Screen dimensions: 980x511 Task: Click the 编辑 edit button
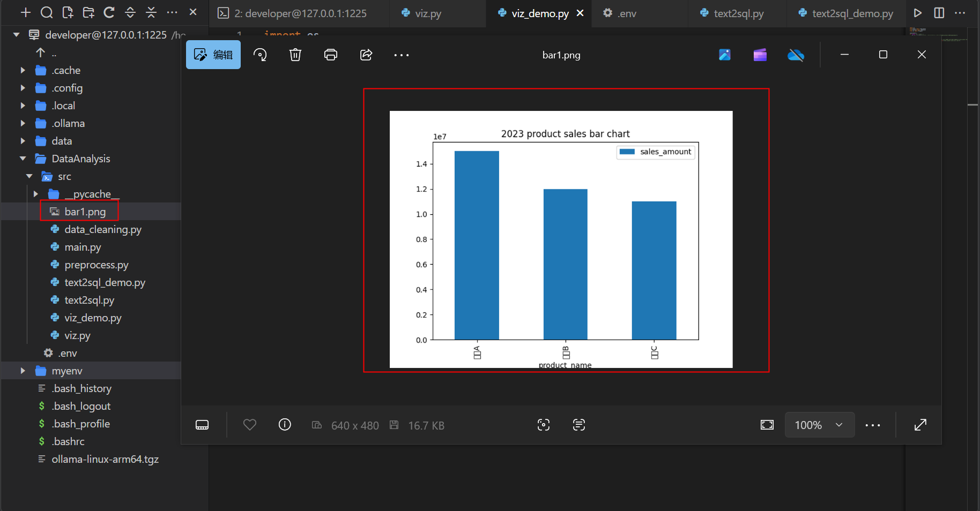coord(213,55)
